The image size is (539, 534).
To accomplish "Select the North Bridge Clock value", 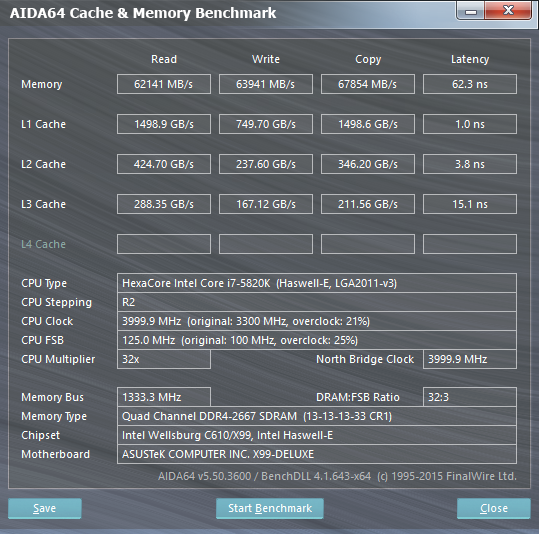I will 470,359.
